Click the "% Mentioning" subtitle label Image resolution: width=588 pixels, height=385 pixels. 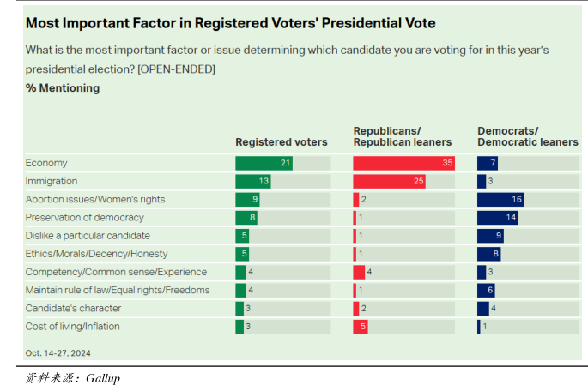click(x=63, y=87)
